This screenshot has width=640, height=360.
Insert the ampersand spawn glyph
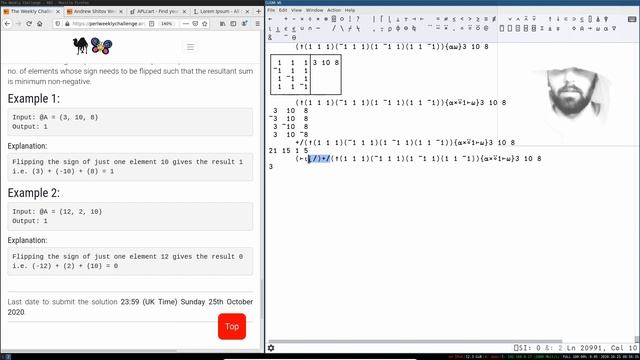270,38
